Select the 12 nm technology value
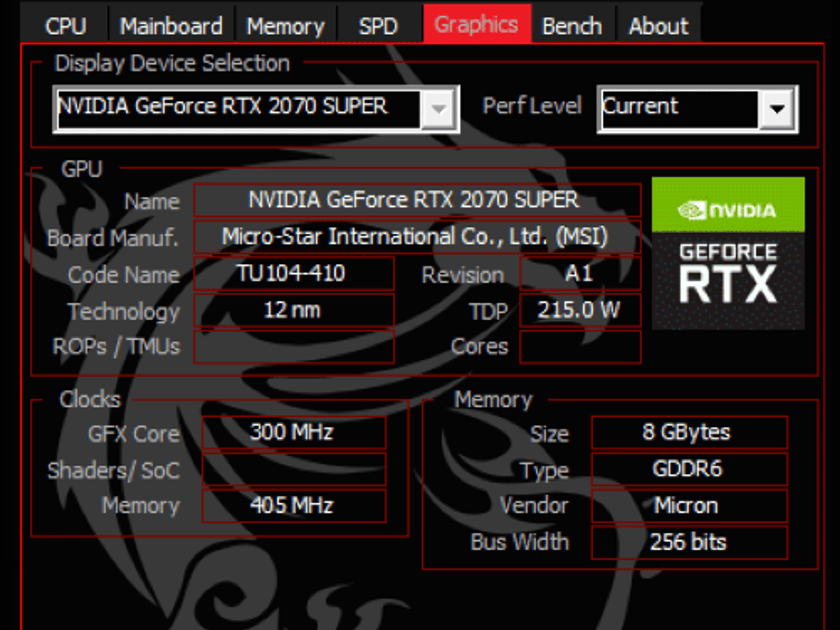The width and height of the screenshot is (840, 630). tap(294, 310)
